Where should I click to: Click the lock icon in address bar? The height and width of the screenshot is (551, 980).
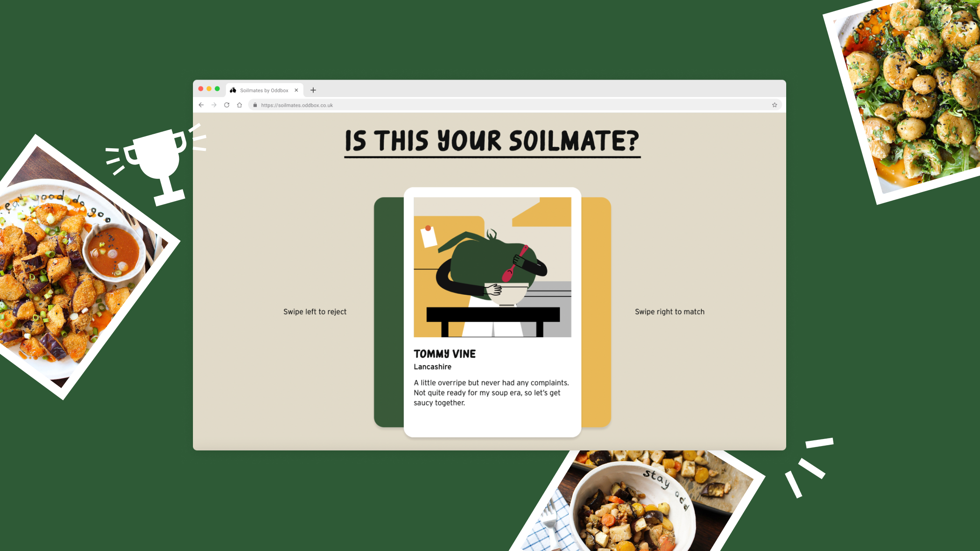tap(255, 105)
